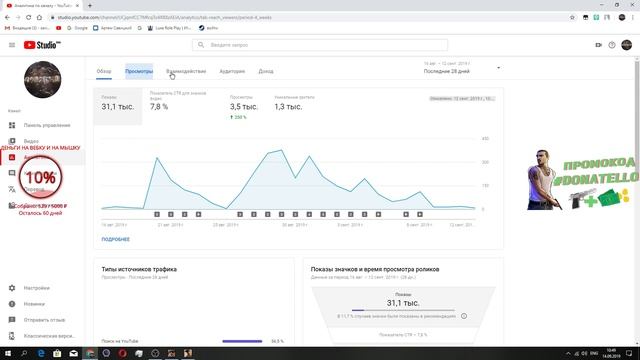This screenshot has height=360, width=640.
Task: Click the Поиск на YouTube traffic bar
Action: click(x=242, y=341)
